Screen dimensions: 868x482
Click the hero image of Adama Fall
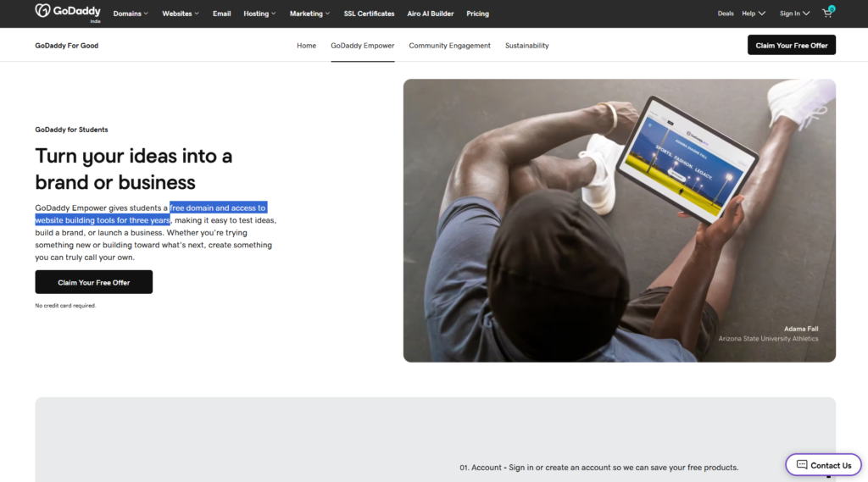click(x=619, y=220)
